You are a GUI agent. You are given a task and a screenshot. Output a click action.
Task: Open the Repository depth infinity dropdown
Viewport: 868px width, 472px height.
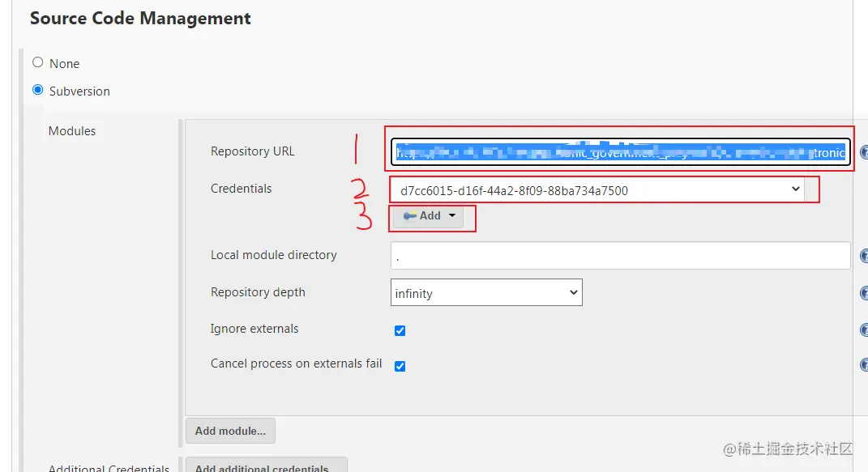pyautogui.click(x=486, y=292)
